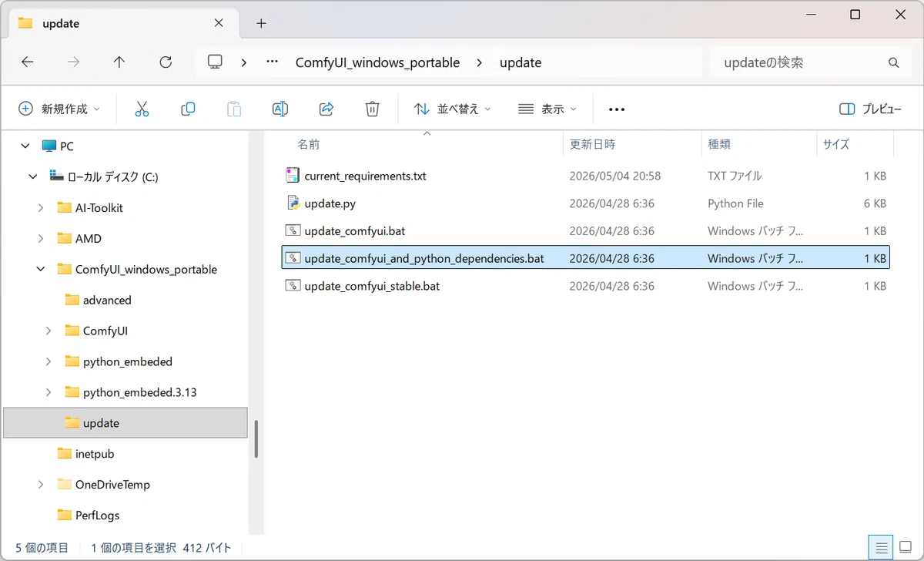The image size is (924, 561).
Task: Show hidden breadcrumb path via ellipsis
Action: point(272,62)
